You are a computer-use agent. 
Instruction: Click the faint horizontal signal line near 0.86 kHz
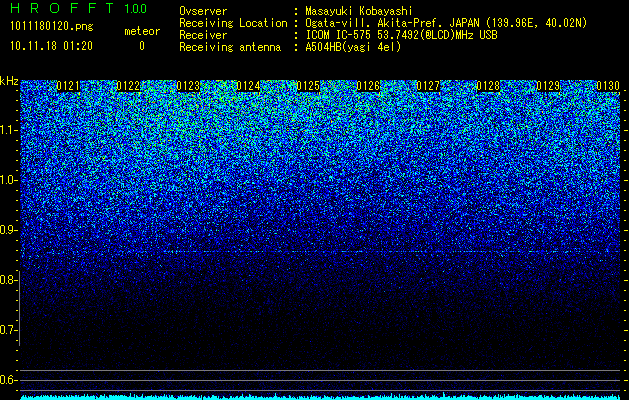pos(320,252)
